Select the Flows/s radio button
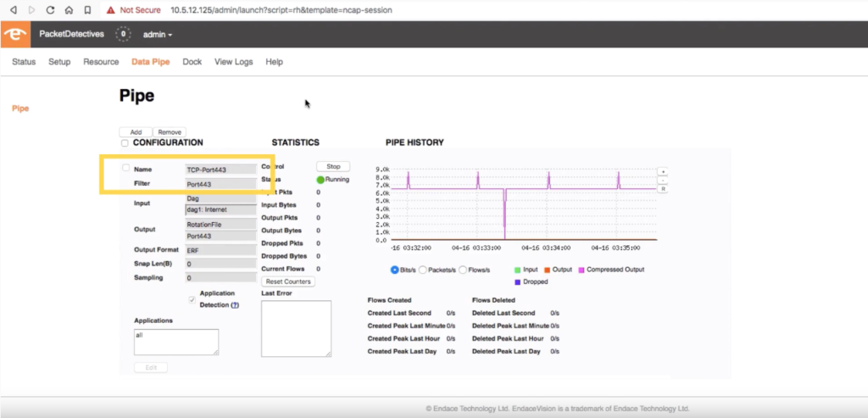The width and height of the screenshot is (868, 418). pyautogui.click(x=462, y=270)
